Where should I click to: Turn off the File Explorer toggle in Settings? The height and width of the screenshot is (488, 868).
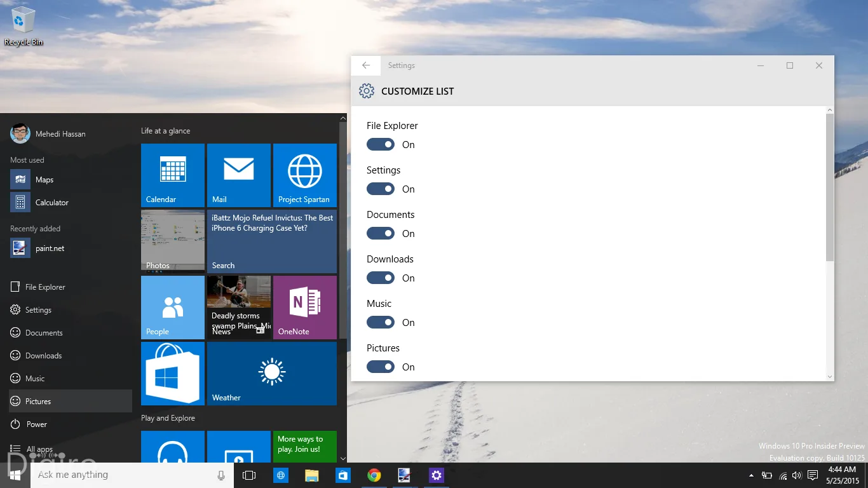(x=381, y=144)
